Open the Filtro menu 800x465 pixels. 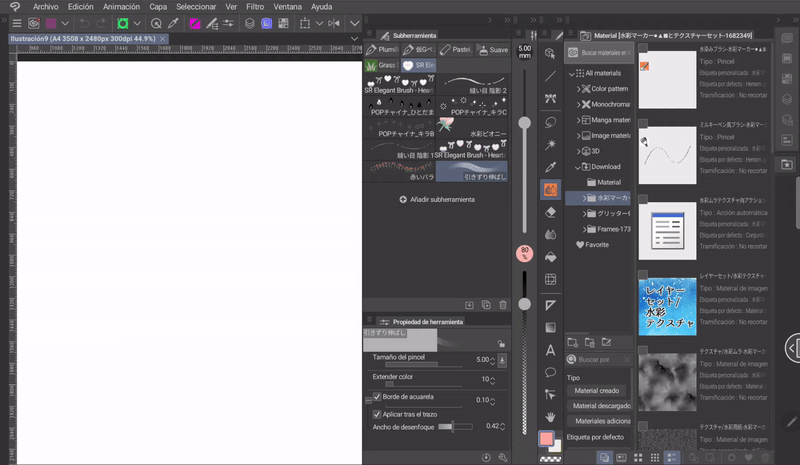(255, 7)
